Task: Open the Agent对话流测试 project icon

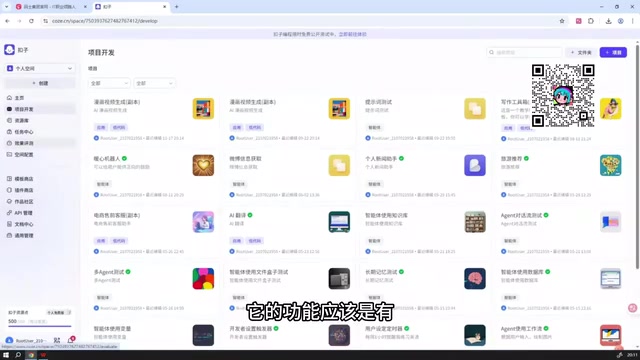Action: pyautogui.click(x=611, y=222)
